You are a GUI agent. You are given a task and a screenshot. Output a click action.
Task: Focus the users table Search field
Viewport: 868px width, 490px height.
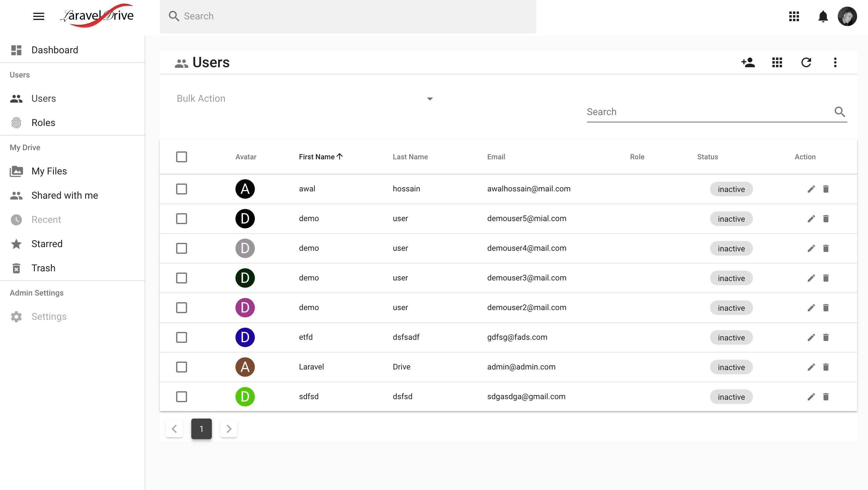717,112
